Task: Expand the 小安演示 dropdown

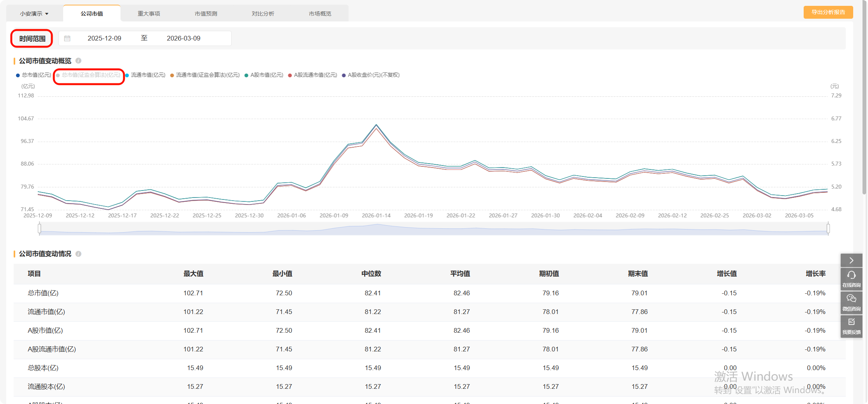Action: click(x=34, y=14)
